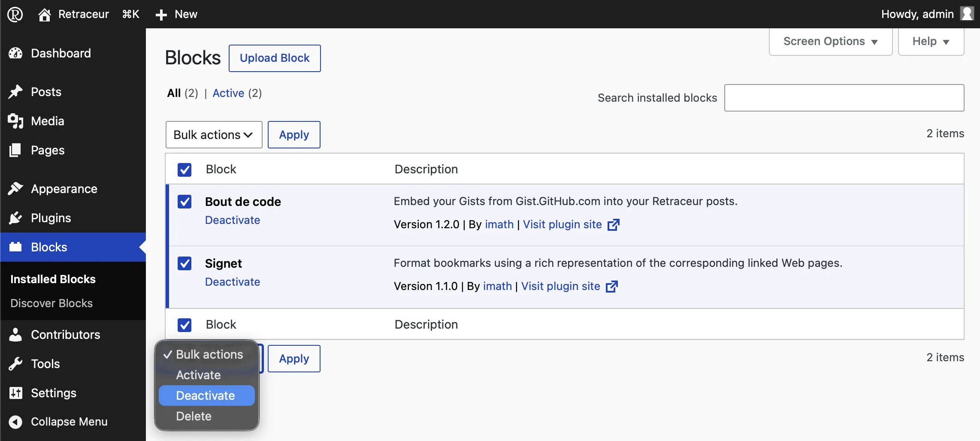Viewport: 980px width, 441px height.
Task: Focus the Search installed blocks field
Action: pyautogui.click(x=844, y=98)
